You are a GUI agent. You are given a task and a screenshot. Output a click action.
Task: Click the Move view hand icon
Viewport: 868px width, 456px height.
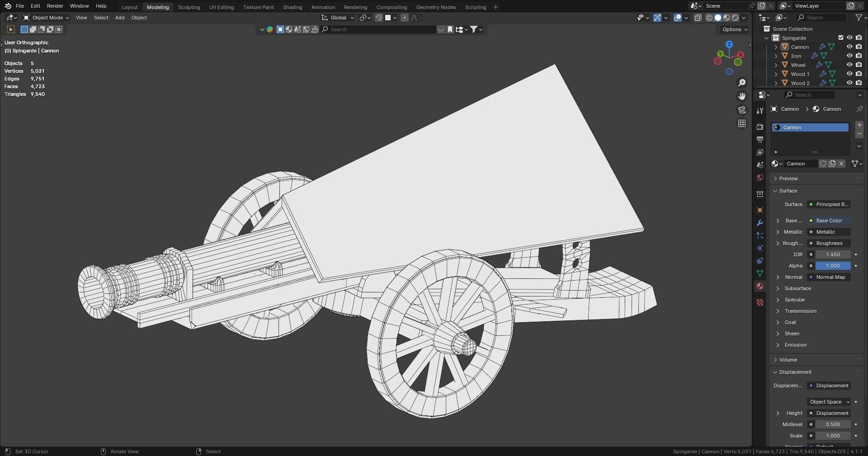[742, 96]
